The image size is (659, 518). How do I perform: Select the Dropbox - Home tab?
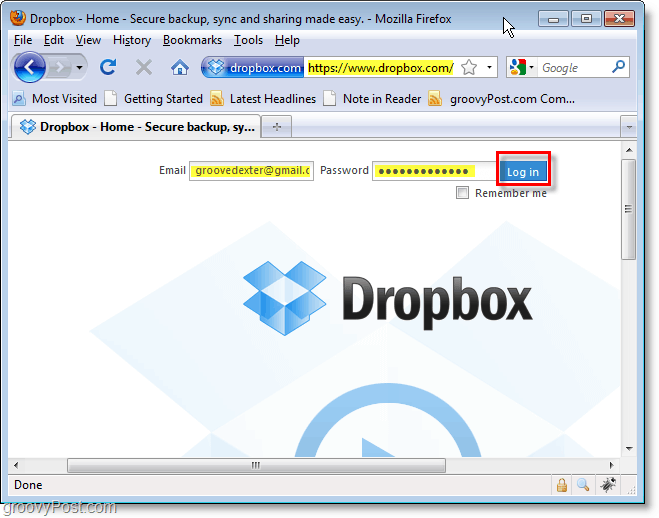tap(136, 127)
